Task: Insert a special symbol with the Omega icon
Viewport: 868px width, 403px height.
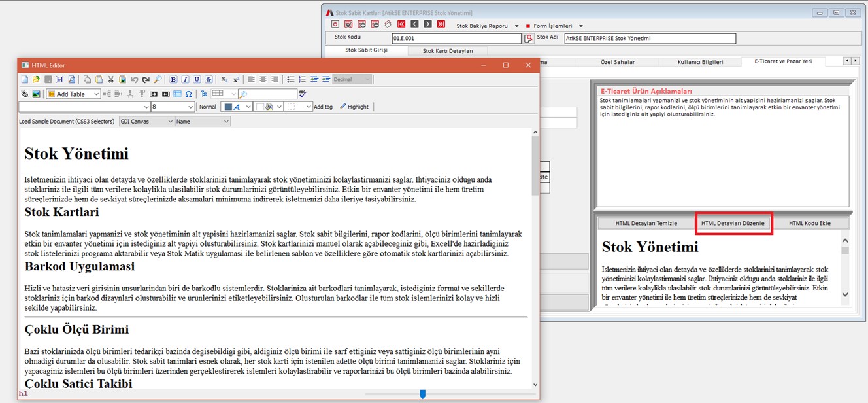Action: [189, 94]
